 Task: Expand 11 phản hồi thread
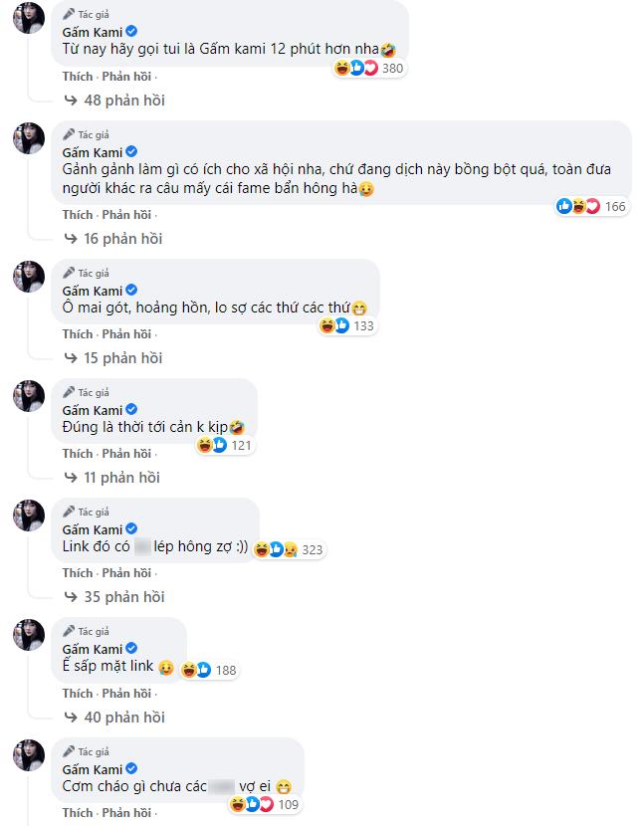point(112,478)
